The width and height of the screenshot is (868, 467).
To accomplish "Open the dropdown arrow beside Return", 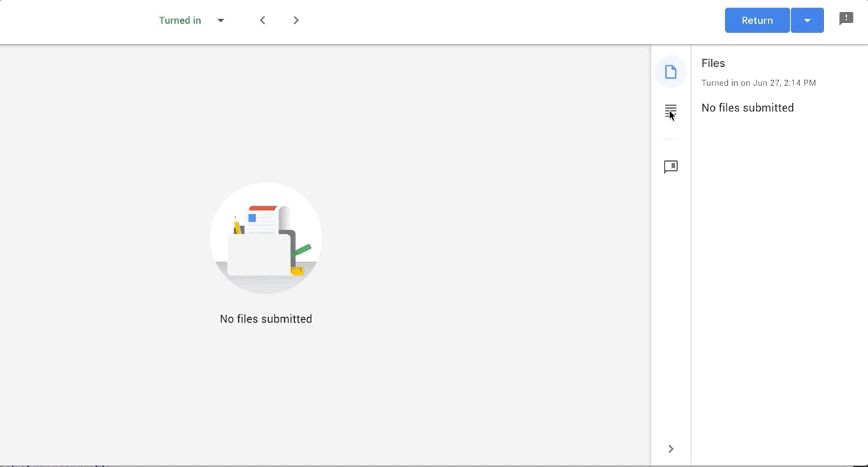I will click(807, 20).
